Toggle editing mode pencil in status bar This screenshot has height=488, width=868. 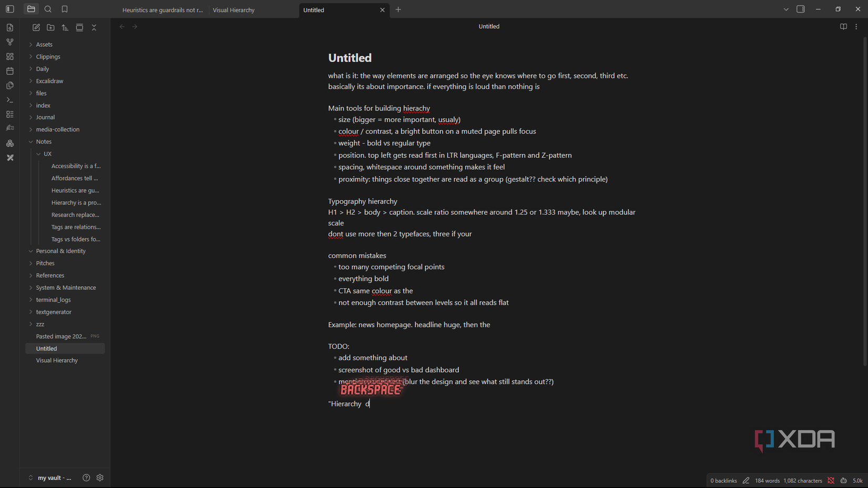(746, 481)
